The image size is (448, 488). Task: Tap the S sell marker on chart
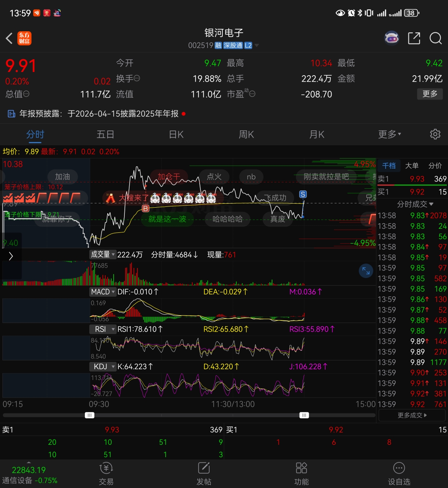point(303,194)
